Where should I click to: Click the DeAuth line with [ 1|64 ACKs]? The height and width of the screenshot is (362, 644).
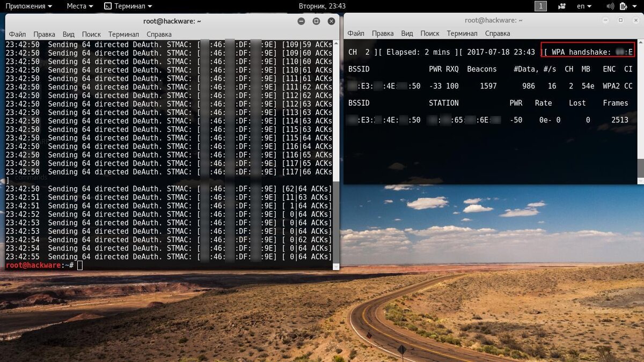click(x=169, y=206)
